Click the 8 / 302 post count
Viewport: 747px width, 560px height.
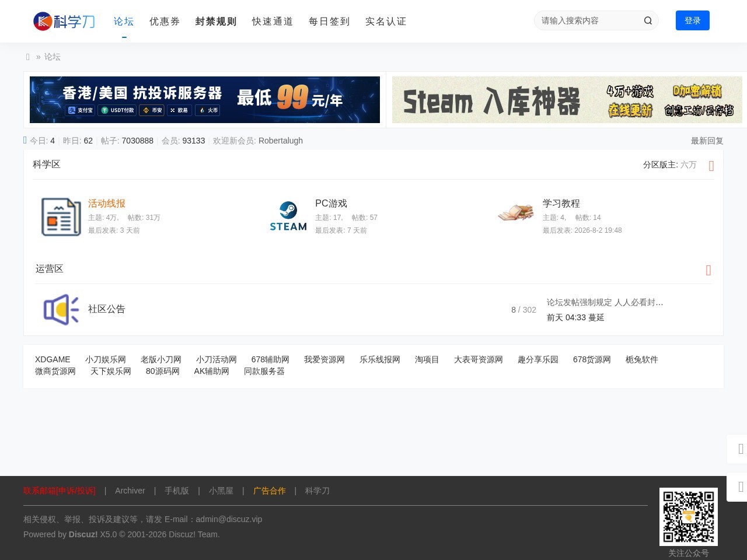click(523, 310)
